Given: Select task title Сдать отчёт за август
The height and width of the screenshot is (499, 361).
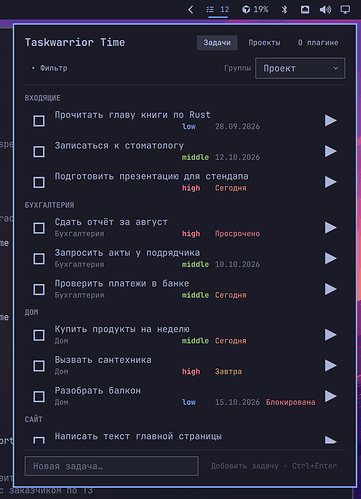Looking at the screenshot, I should point(111,222).
